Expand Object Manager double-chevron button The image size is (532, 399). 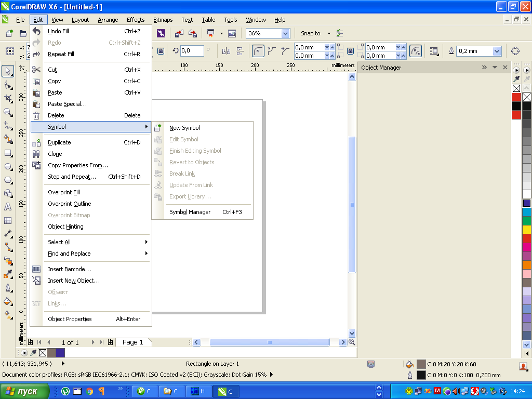[x=484, y=67]
